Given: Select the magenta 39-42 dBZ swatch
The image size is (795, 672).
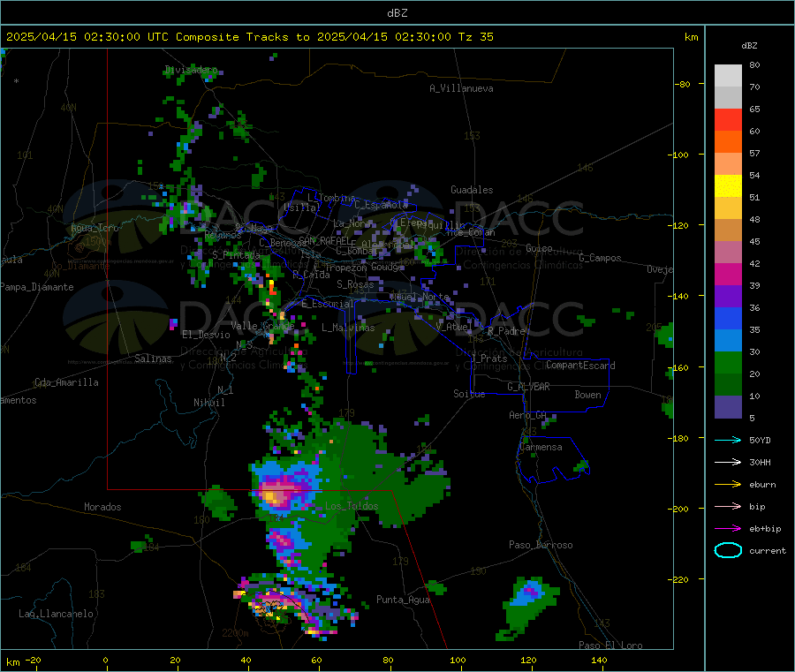Looking at the screenshot, I should (x=728, y=274).
